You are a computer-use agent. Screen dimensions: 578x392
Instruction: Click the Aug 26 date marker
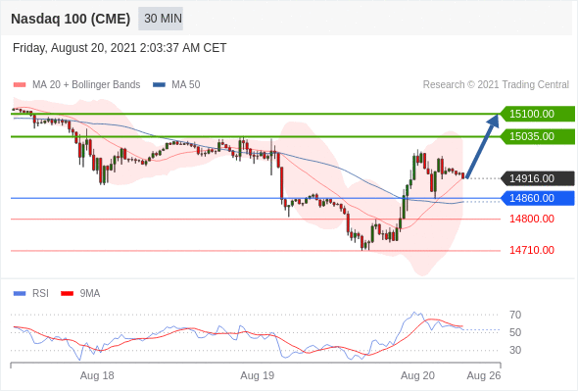(484, 375)
